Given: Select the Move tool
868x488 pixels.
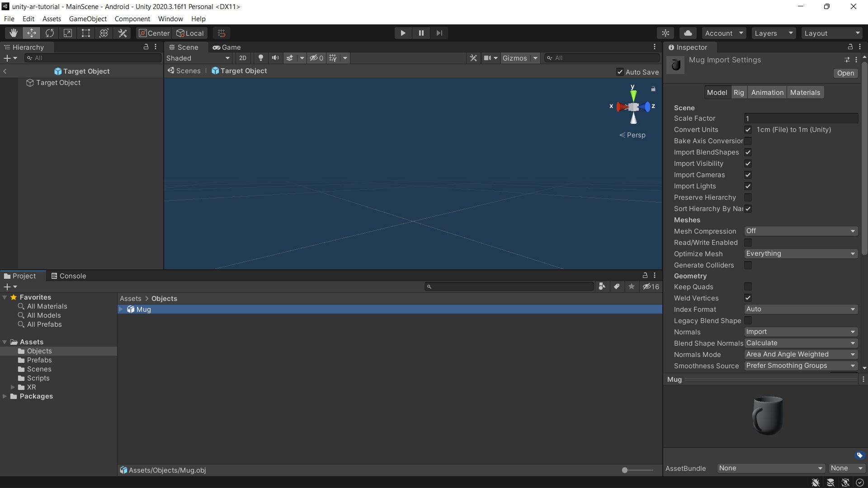Looking at the screenshot, I should coord(32,33).
